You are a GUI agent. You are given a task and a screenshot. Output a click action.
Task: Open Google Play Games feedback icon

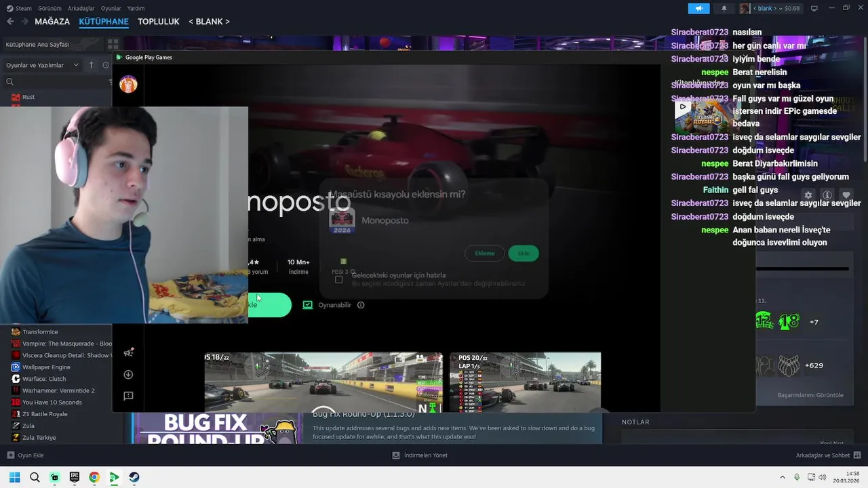point(128,396)
